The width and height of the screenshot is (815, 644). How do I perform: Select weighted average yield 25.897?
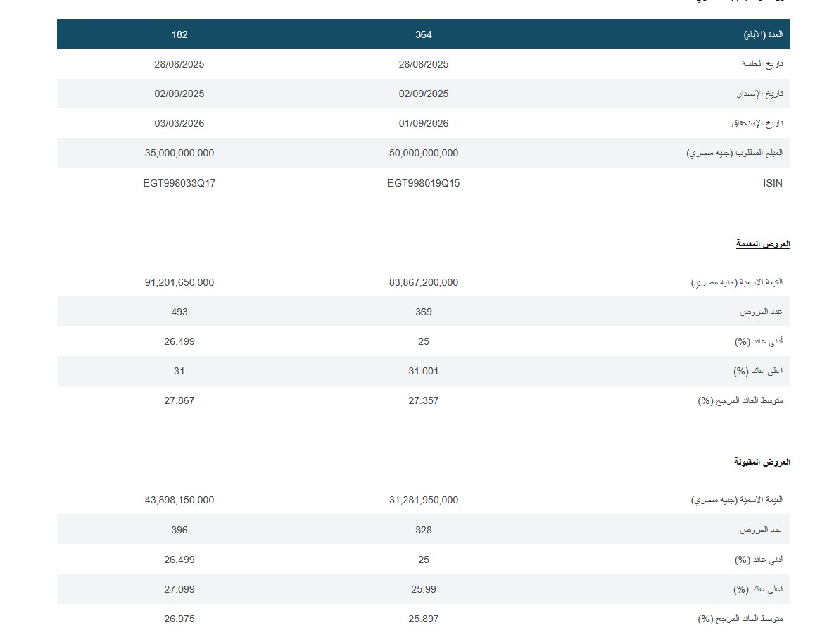tap(424, 619)
